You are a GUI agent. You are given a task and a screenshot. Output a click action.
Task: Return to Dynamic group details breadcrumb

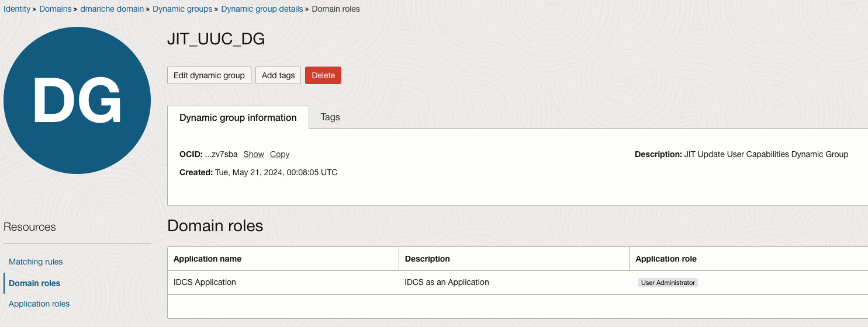pyautogui.click(x=262, y=9)
